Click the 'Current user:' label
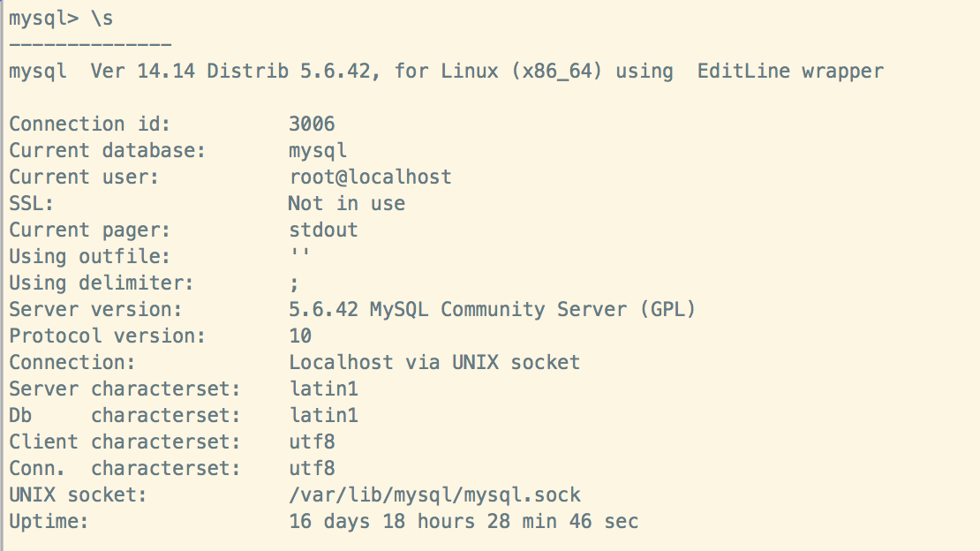This screenshot has height=551, width=980. point(84,177)
